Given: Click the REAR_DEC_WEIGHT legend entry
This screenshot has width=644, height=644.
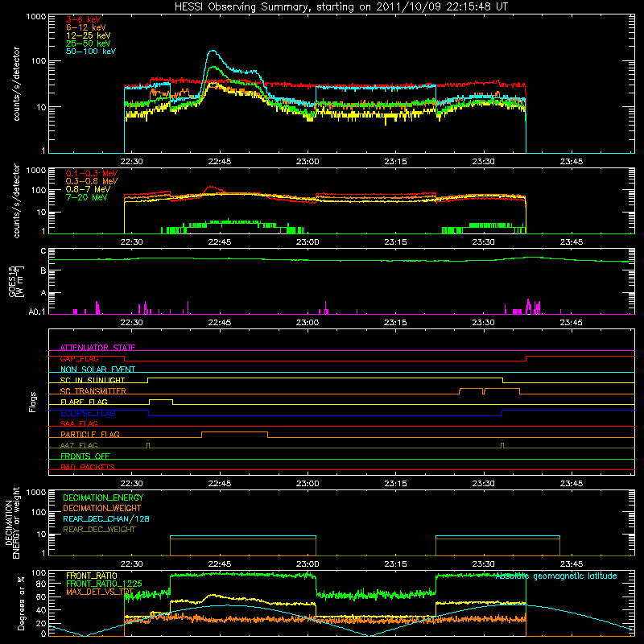Looking at the screenshot, I should [x=99, y=530].
